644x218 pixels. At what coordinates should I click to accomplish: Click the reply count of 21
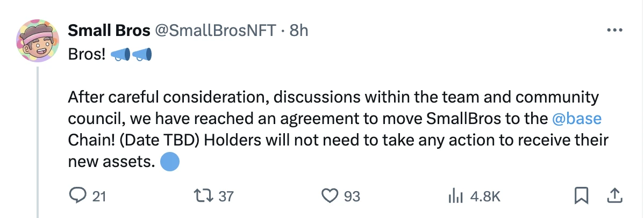(98, 197)
